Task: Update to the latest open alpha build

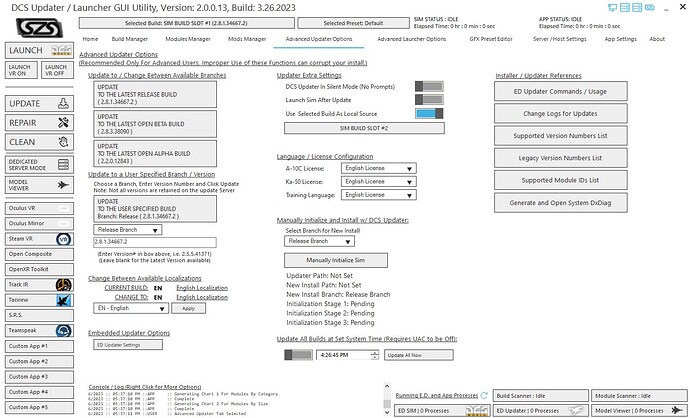Action: click(x=155, y=154)
